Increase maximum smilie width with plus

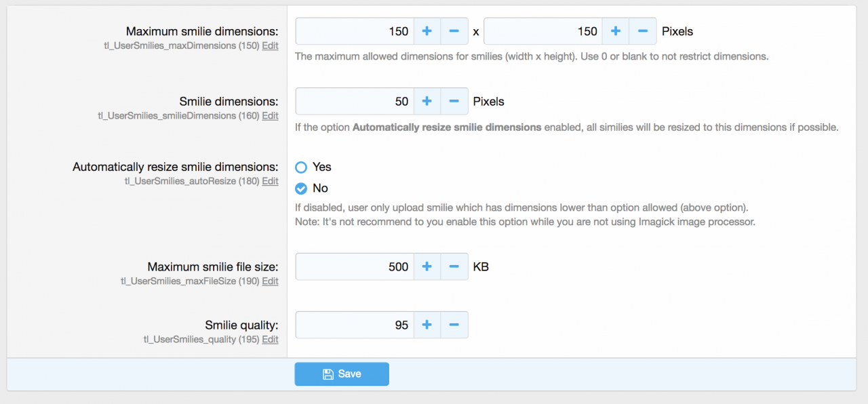tap(427, 31)
